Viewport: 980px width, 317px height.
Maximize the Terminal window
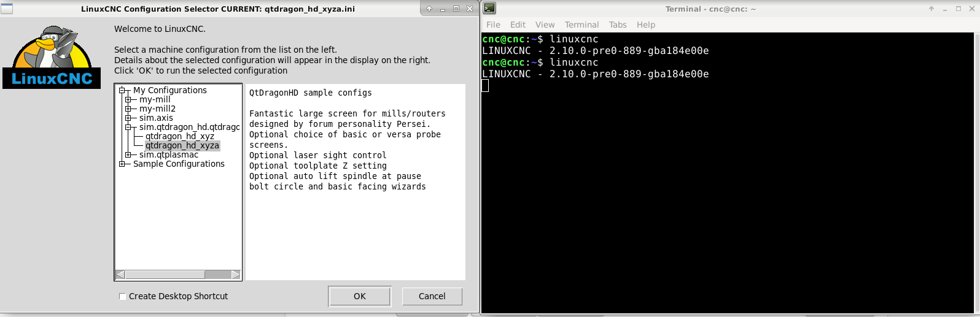coord(959,9)
